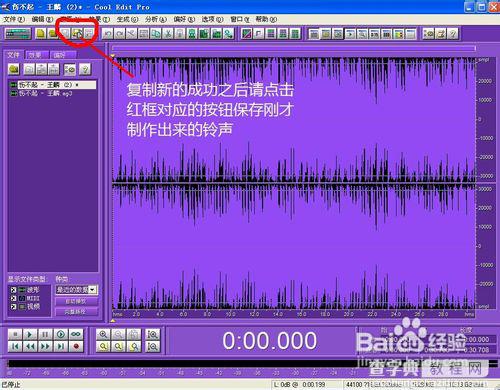Play to end with circled play button

point(60,334)
